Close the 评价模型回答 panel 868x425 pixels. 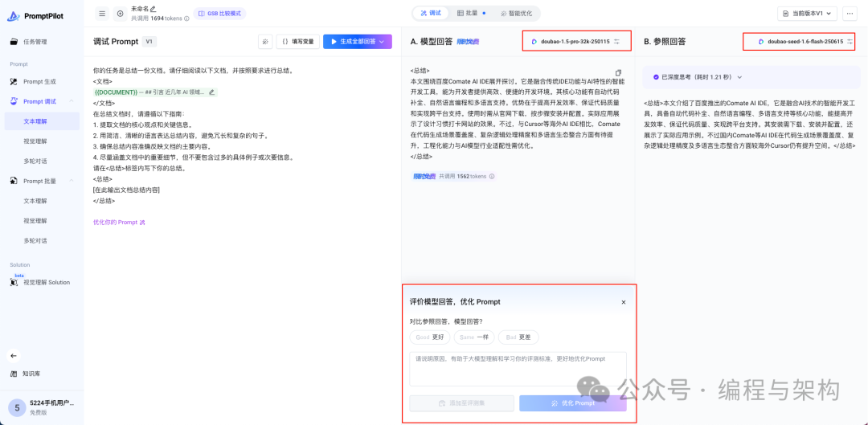pyautogui.click(x=624, y=302)
